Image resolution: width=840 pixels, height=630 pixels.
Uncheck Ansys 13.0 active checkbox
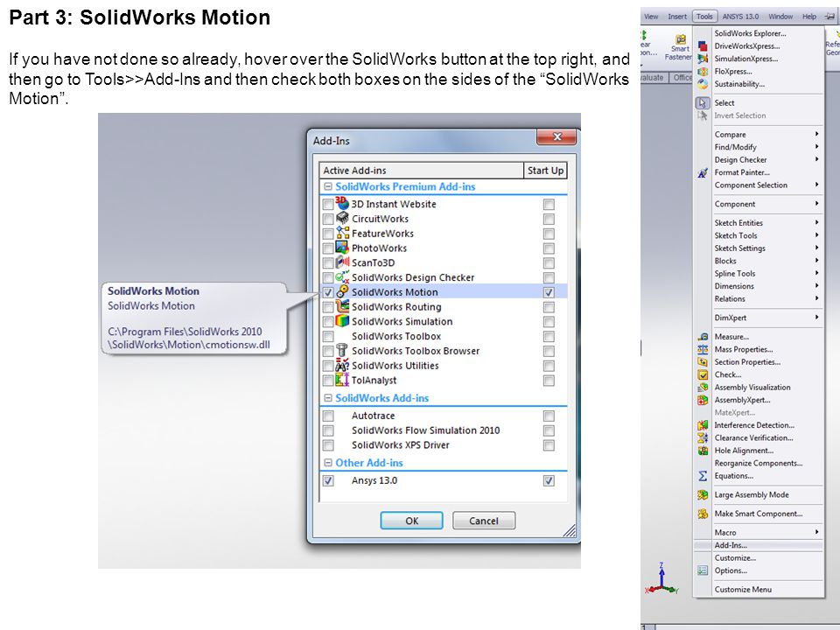[328, 480]
